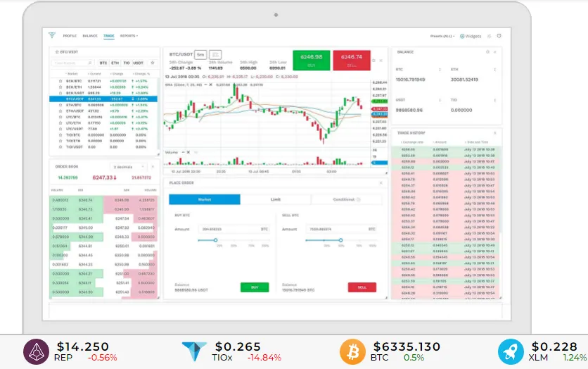Open the PROFILE page
Screen dimensions: 588x369
click(x=70, y=36)
